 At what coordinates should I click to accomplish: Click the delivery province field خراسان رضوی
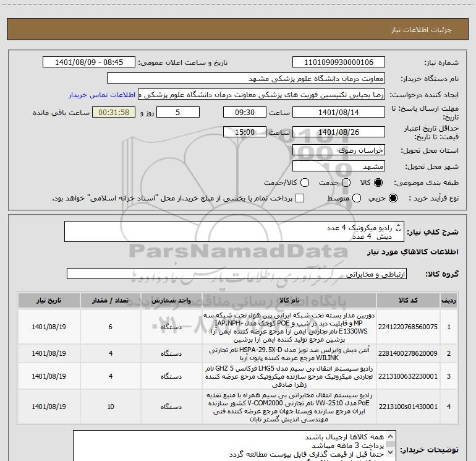(339, 150)
